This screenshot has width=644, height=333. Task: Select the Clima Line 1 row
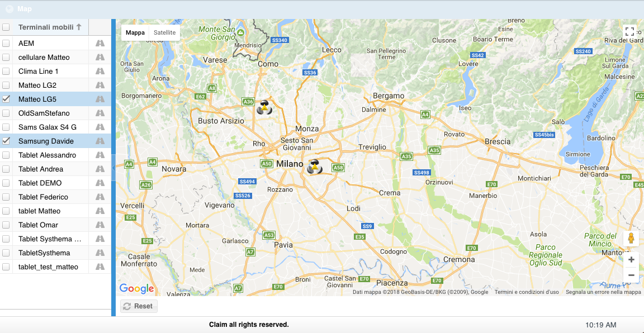click(x=55, y=71)
